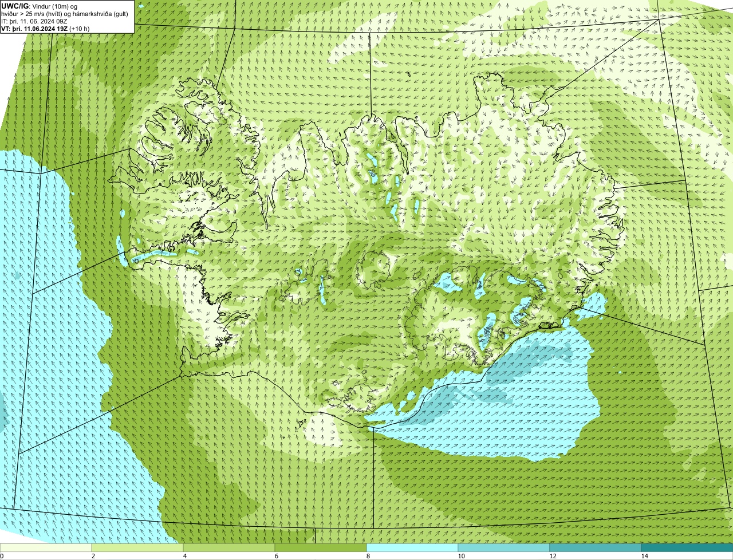Click the light cyan 8–10 legend swatch
Viewport: 733px width, 560px height.
[x=412, y=547]
